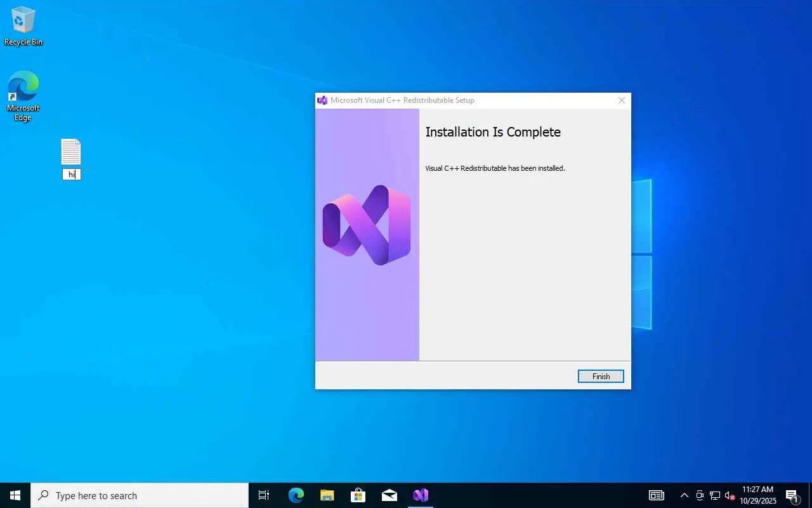Show hidden system tray icons
The height and width of the screenshot is (508, 812).
point(684,495)
